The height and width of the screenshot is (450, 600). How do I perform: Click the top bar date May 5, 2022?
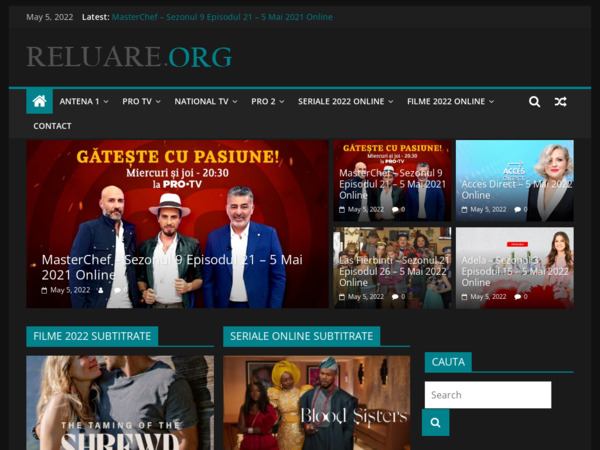[x=50, y=17]
